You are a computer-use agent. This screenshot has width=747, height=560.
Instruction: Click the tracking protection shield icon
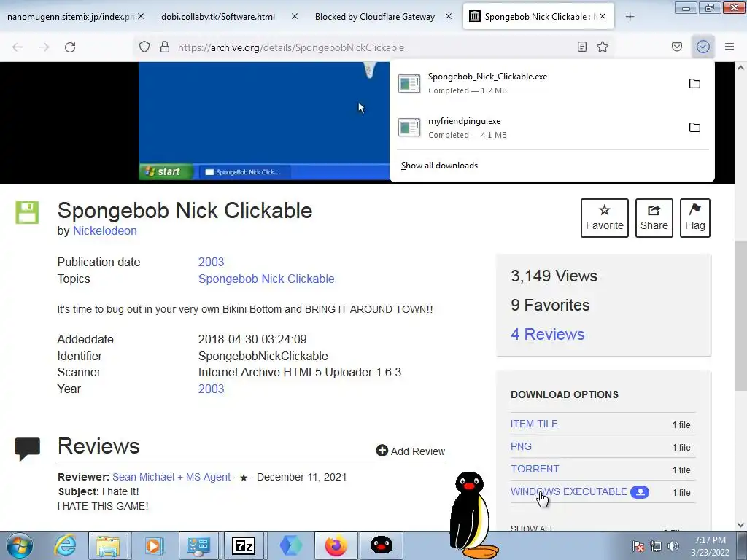[144, 47]
